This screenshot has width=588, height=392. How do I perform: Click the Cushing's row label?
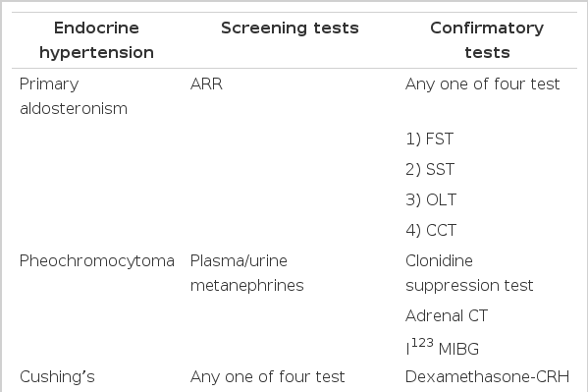point(57,376)
